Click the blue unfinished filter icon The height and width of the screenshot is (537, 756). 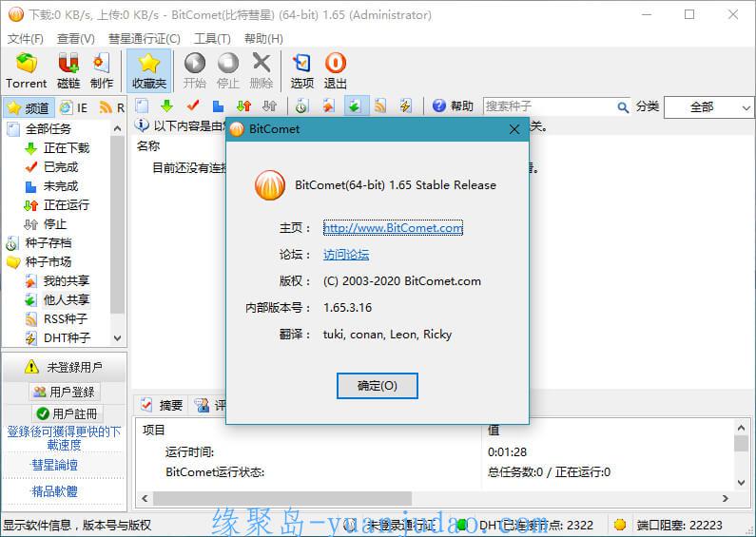pos(219,105)
